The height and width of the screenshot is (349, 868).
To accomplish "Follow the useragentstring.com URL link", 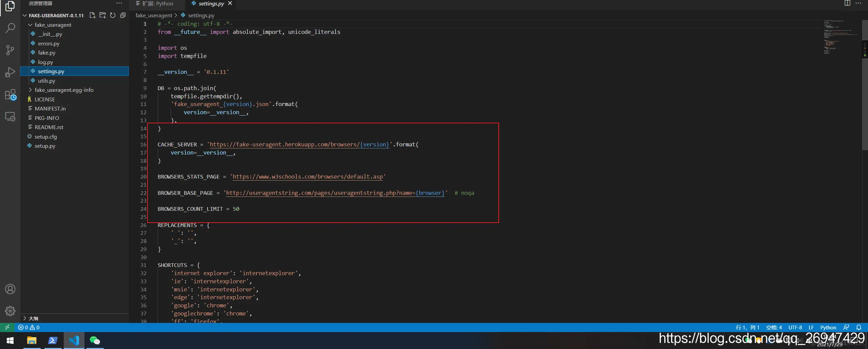I will pos(335,193).
